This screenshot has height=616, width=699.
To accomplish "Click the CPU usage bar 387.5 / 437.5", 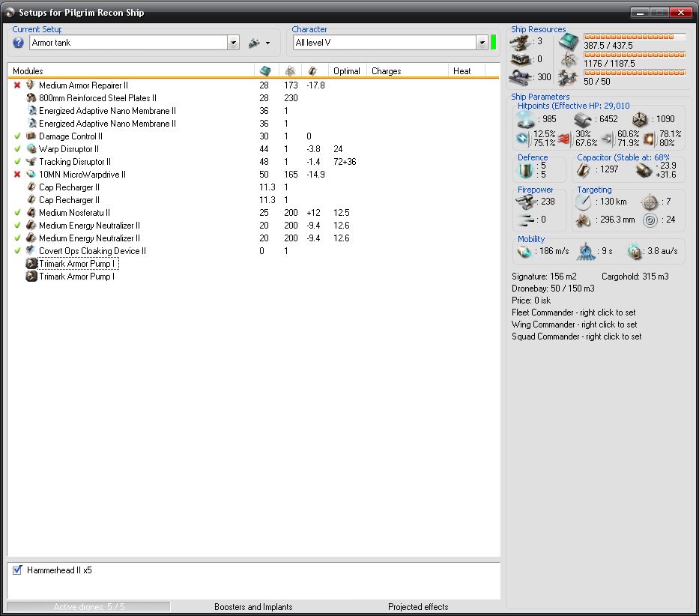I will (635, 37).
